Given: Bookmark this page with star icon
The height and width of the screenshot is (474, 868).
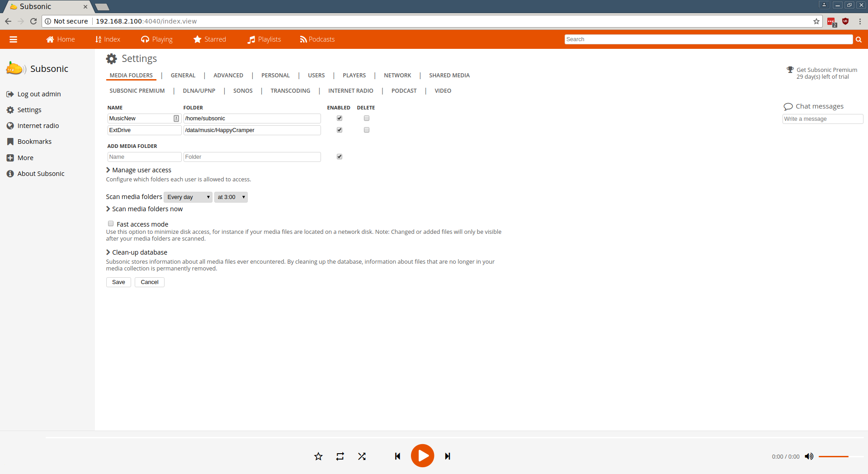Looking at the screenshot, I should 816,21.
